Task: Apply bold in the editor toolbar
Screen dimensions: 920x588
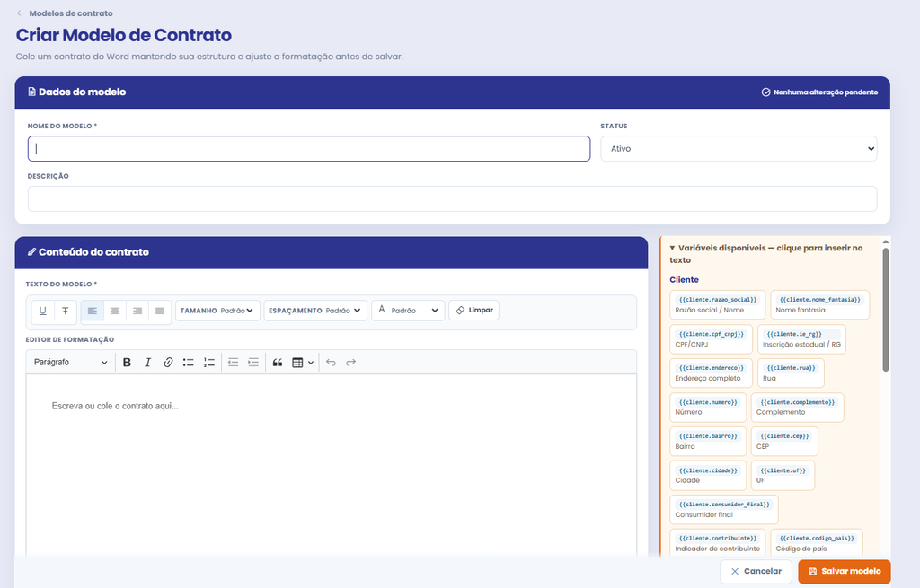Action: click(127, 363)
